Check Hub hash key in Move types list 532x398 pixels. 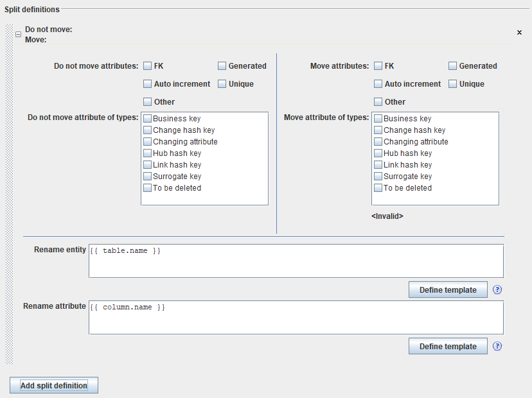pos(378,153)
